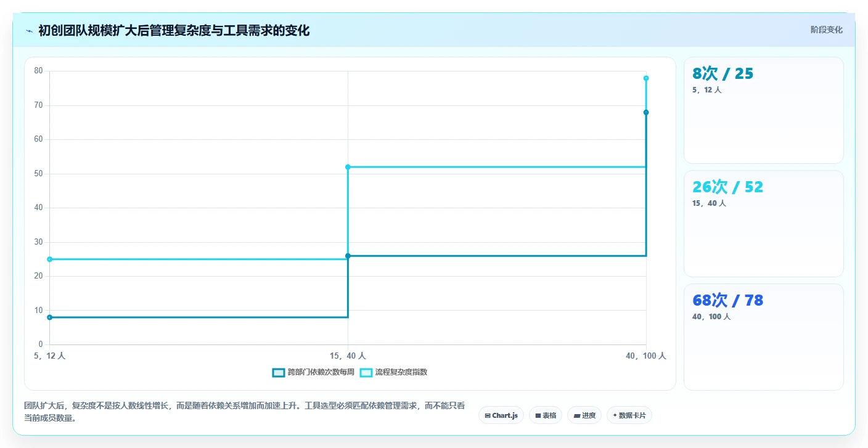
Task: Click the light cyan legend swatch for 流程复杂度指数
Action: click(x=366, y=372)
